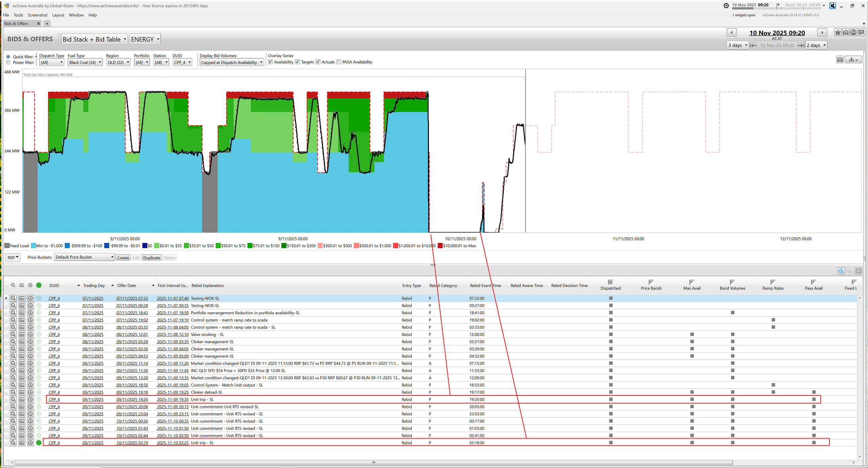Click the Duplicate price bucket button

151,258
